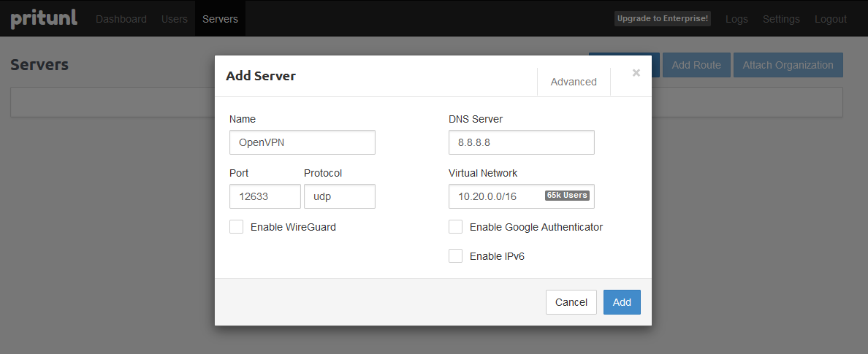This screenshot has height=354, width=868.
Task: Switch to Advanced server options
Action: pos(574,82)
